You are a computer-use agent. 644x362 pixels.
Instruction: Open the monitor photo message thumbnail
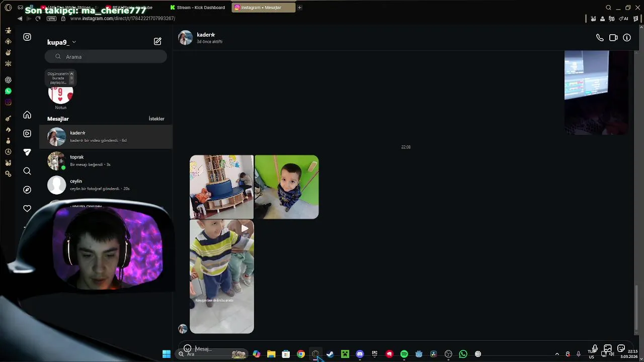point(597,93)
